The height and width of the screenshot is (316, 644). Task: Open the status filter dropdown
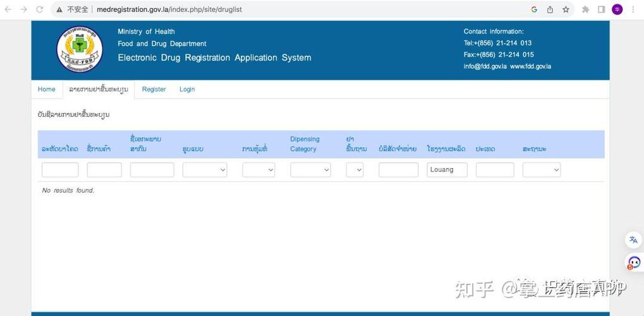[x=542, y=170]
